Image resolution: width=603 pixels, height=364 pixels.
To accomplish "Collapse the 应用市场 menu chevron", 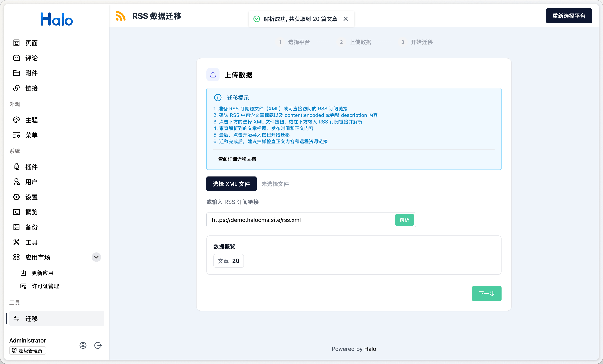I will pyautogui.click(x=96, y=257).
